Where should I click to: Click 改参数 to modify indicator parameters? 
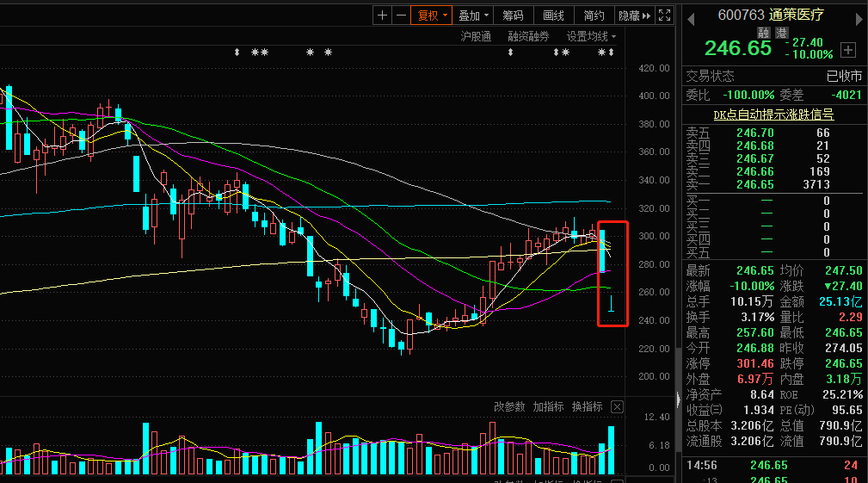point(509,407)
